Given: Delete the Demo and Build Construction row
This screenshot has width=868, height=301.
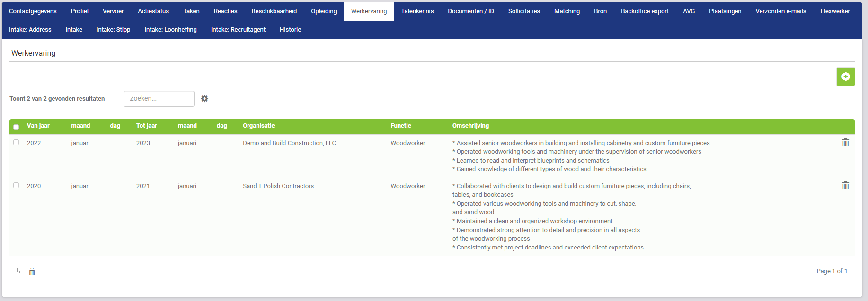Looking at the screenshot, I should (x=845, y=143).
